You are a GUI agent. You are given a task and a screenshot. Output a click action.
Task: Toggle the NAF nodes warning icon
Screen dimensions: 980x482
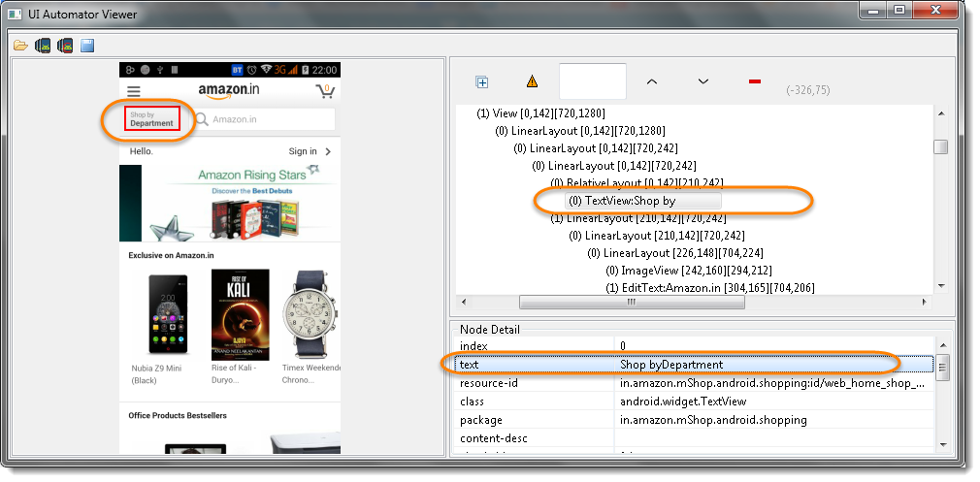[x=532, y=82]
